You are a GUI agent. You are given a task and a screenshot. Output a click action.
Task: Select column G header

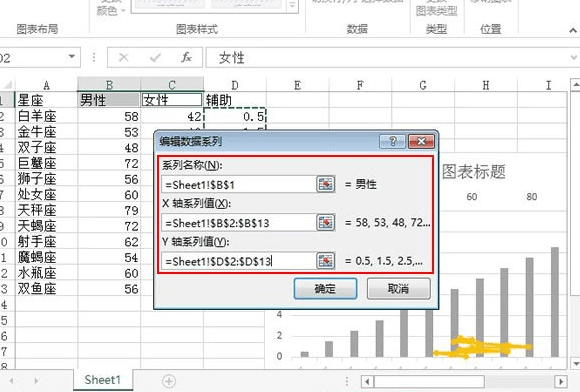click(423, 85)
